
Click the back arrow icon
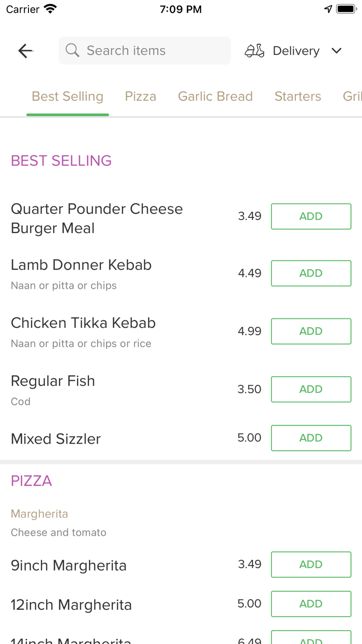click(x=25, y=50)
